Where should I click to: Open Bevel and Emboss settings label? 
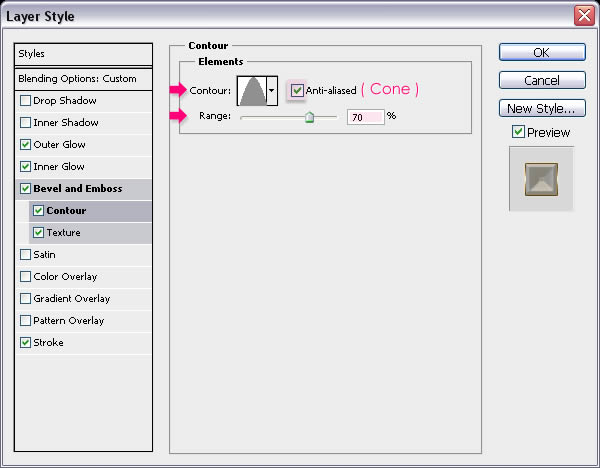(x=78, y=189)
